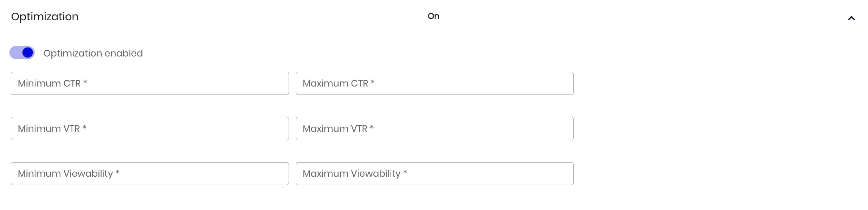Select the Maximum CTR input box
The width and height of the screenshot is (868, 210).
434,83
